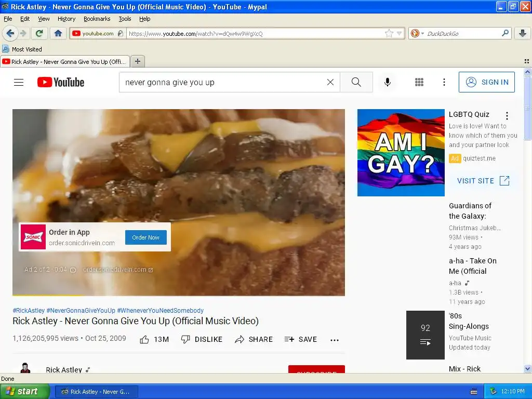Image resolution: width=532 pixels, height=399 pixels.
Task: Open LGBTQ Quiz ad options menu
Action: (507, 116)
